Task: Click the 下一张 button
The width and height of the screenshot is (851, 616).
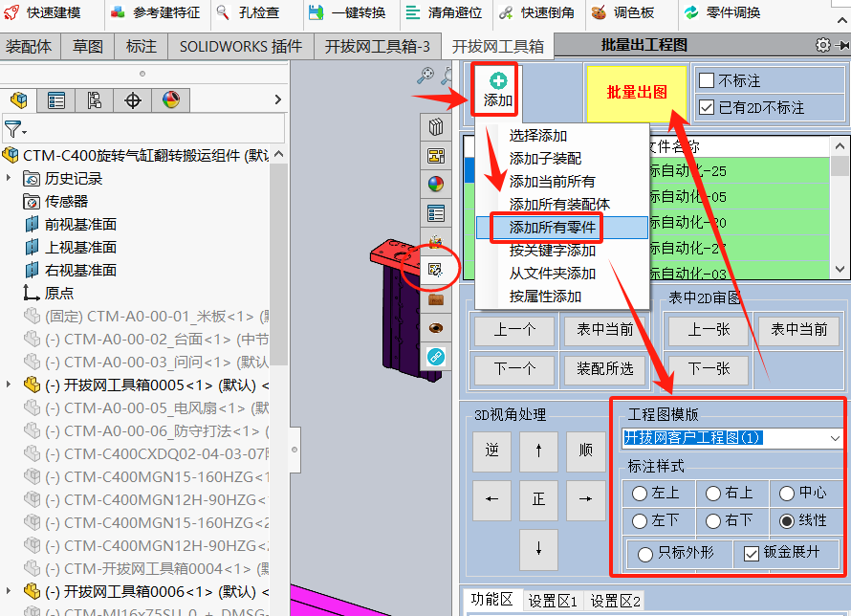Action: (x=709, y=369)
